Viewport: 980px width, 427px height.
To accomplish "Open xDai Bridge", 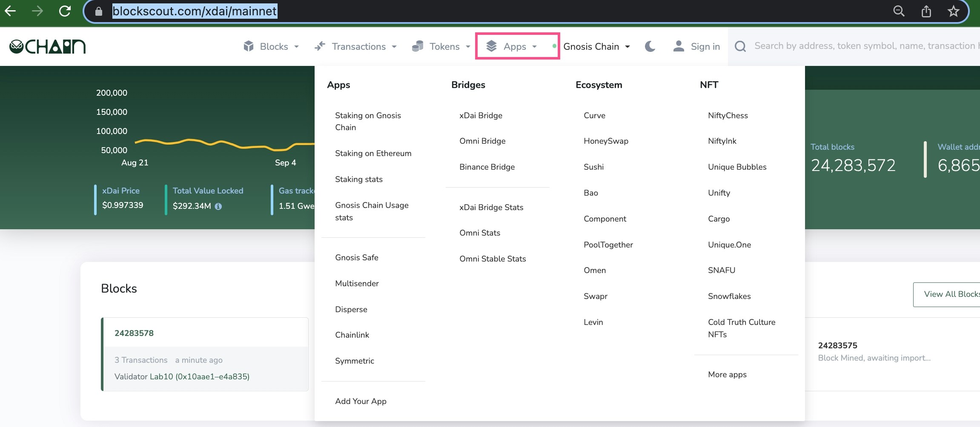I will pyautogui.click(x=481, y=115).
